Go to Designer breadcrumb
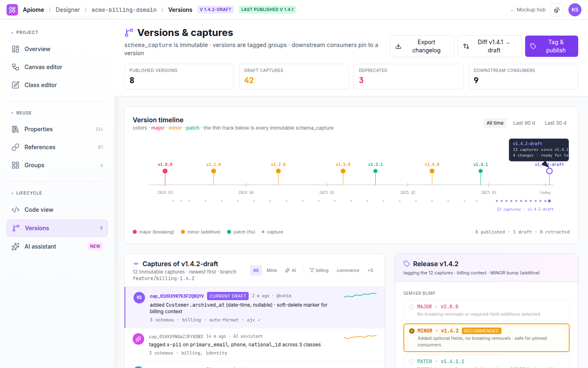588x368 pixels. (x=68, y=10)
